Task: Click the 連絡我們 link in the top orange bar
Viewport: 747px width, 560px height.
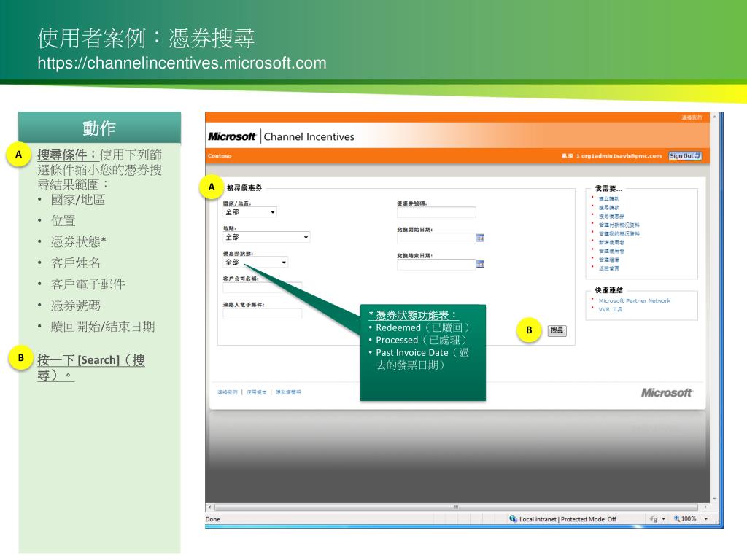Action: tap(692, 117)
